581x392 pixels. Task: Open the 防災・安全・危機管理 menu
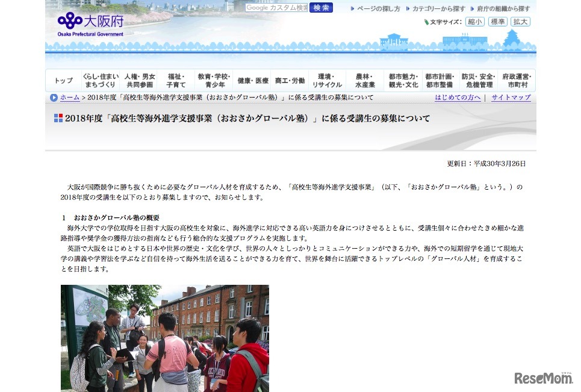point(479,79)
